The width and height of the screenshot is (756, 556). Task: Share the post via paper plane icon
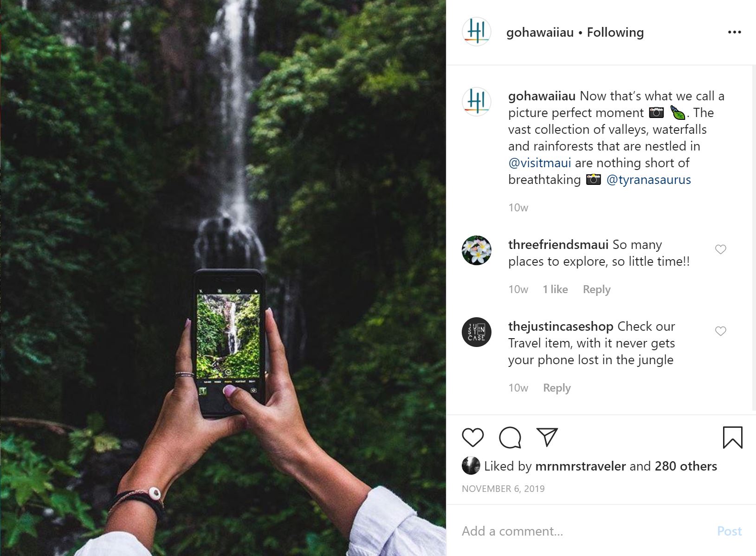547,437
